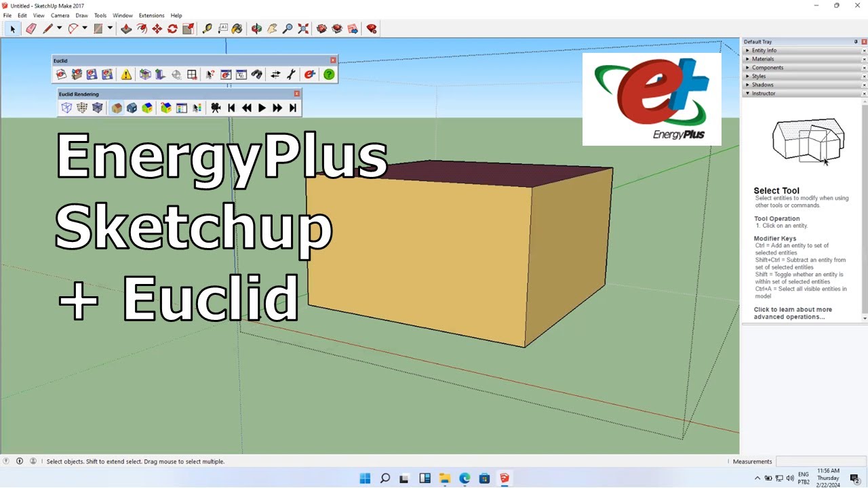The height and width of the screenshot is (488, 868).
Task: Open Euclid's yellow warning errors icon
Action: point(126,75)
